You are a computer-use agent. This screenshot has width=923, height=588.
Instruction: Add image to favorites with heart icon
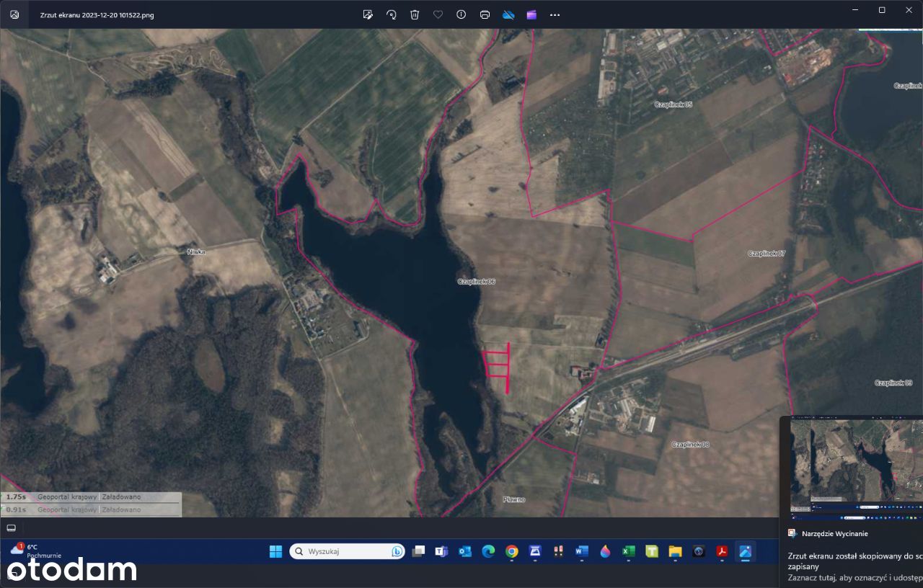click(438, 14)
